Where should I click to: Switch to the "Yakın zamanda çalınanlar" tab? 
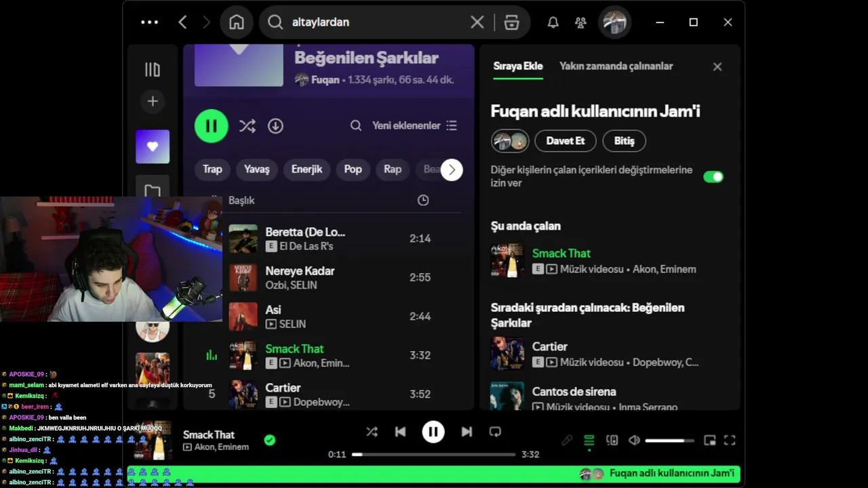click(x=616, y=66)
